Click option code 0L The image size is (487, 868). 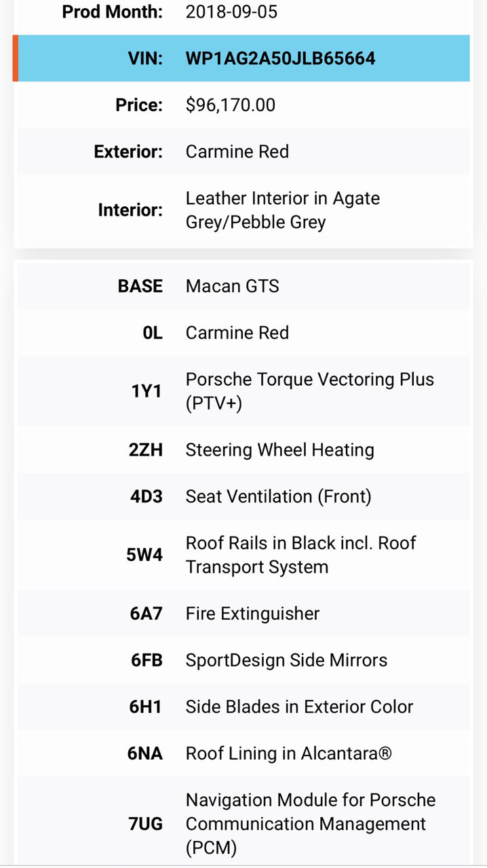[153, 333]
